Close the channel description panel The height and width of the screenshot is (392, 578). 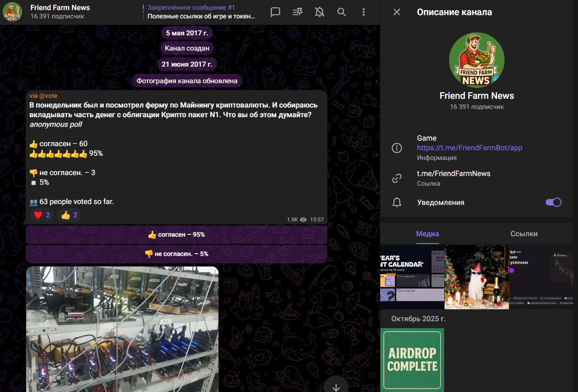tap(397, 12)
